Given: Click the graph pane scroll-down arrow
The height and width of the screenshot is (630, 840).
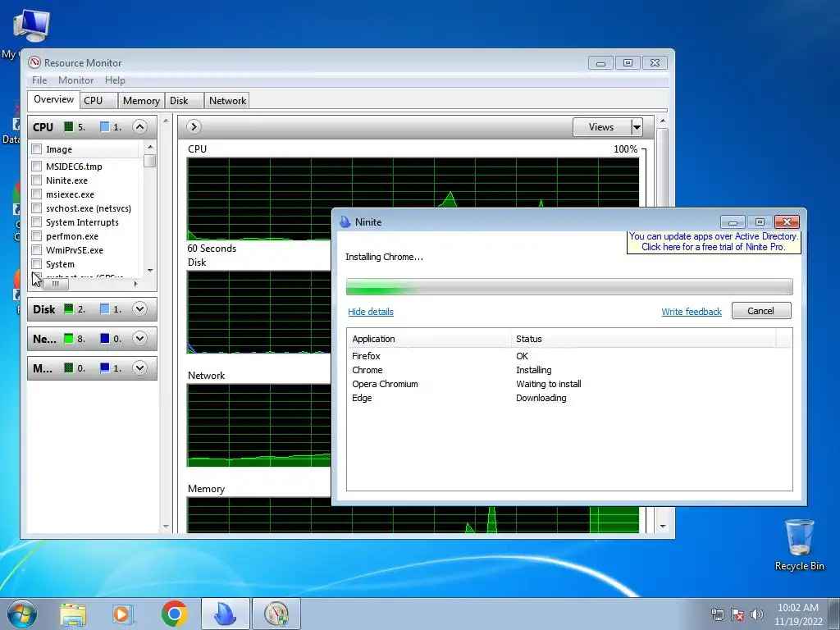Looking at the screenshot, I should [x=663, y=527].
